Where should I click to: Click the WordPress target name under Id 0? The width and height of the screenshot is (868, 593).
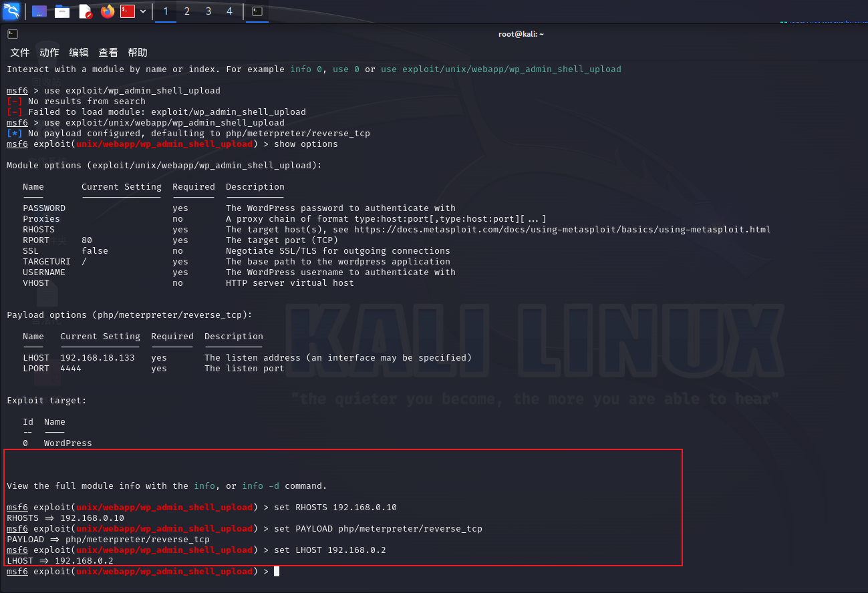point(68,443)
